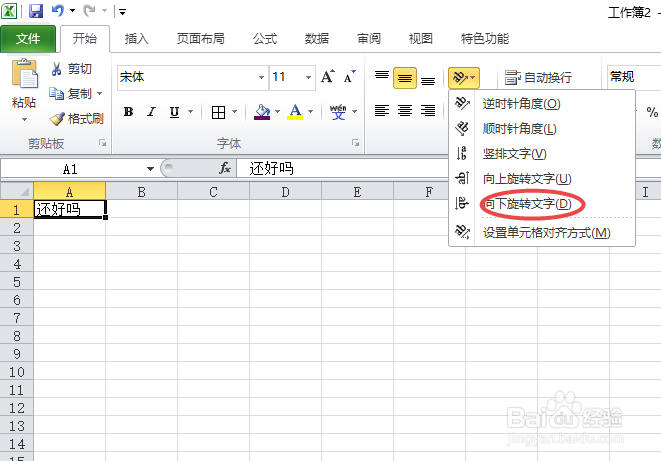Click the Format Painter (格式刷) button
Screen dimensions: 661x461
click(x=76, y=119)
